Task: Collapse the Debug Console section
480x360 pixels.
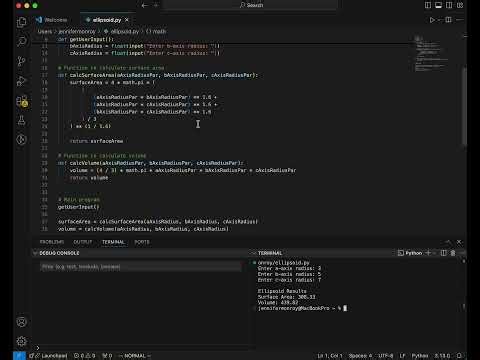Action: point(35,253)
